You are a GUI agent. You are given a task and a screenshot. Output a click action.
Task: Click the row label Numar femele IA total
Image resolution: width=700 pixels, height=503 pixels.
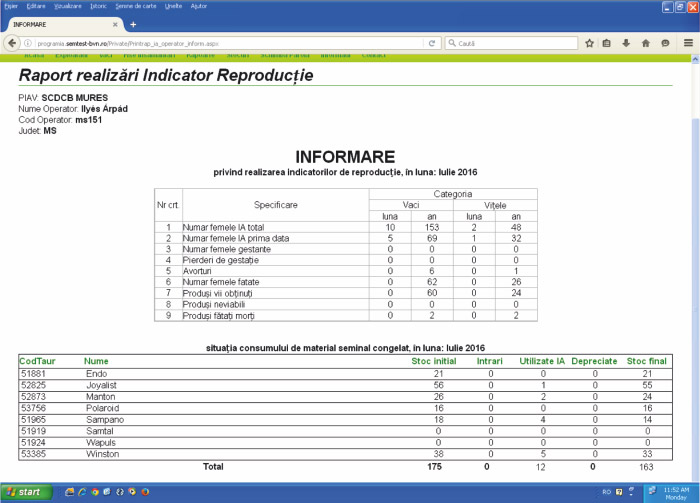click(x=223, y=227)
